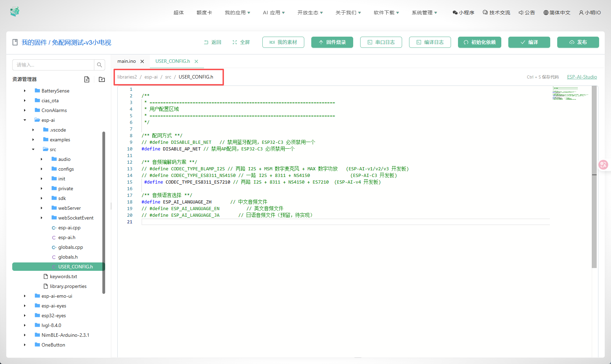Close the USER_CONFIG.h tab
Screen dimensions: 611x364
[x=196, y=61]
